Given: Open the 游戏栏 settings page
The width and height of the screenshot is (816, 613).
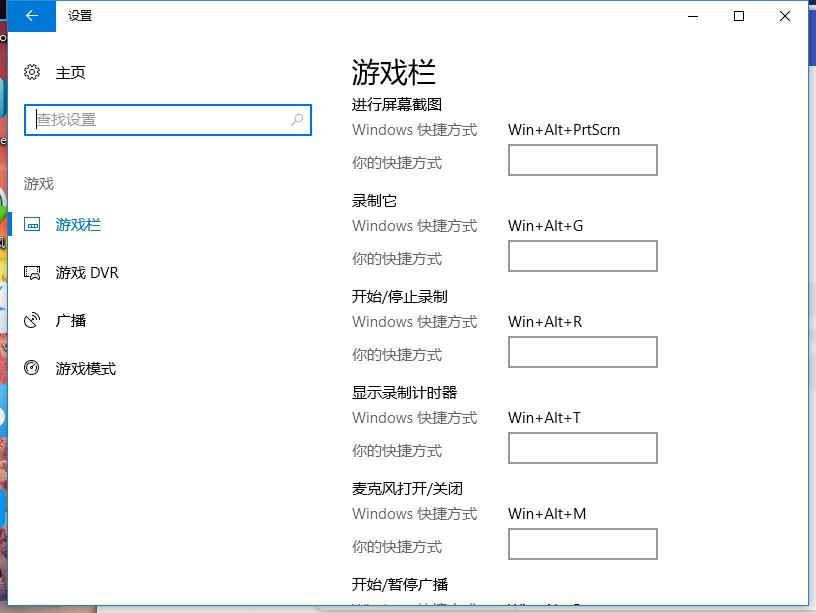Looking at the screenshot, I should click(x=78, y=225).
